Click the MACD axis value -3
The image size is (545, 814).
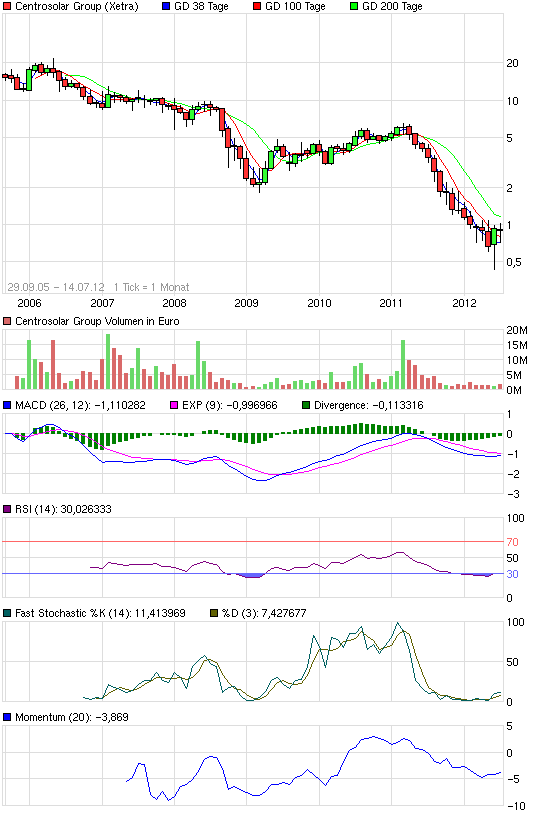pos(513,494)
